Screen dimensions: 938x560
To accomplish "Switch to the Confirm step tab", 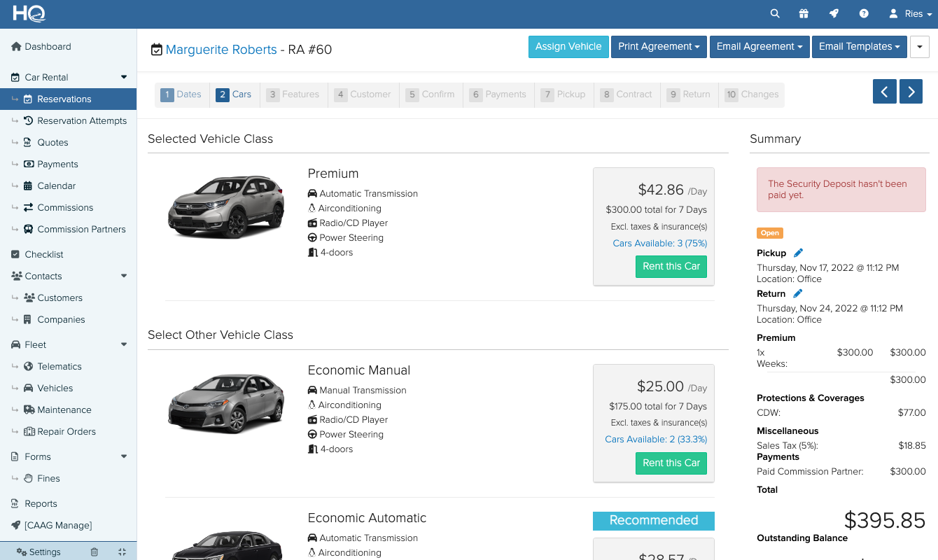I will point(430,94).
